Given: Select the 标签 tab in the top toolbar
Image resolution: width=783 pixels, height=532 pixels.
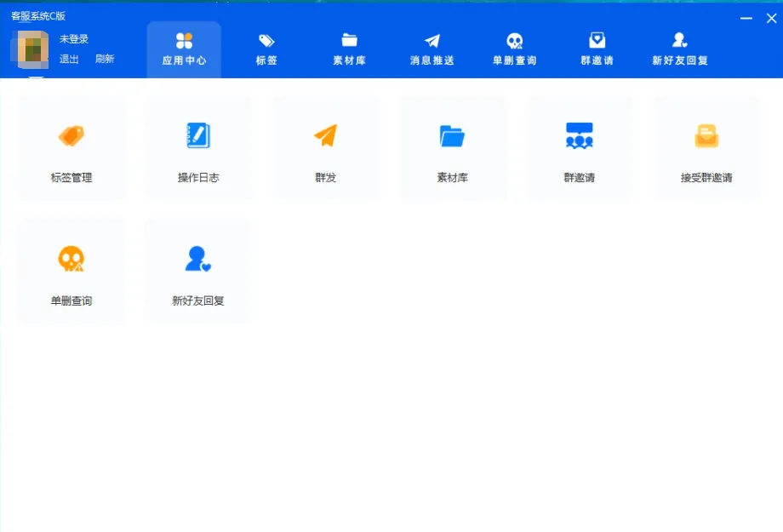Looking at the screenshot, I should (266, 48).
